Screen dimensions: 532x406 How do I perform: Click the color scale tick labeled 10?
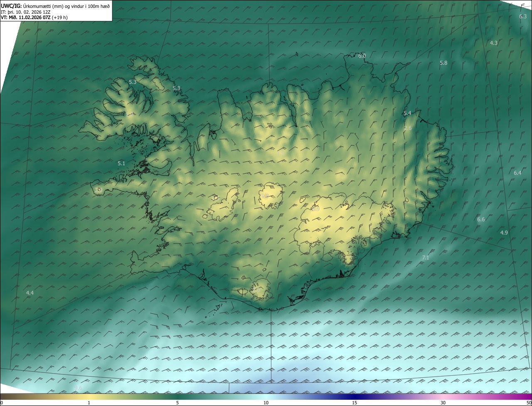266,403
